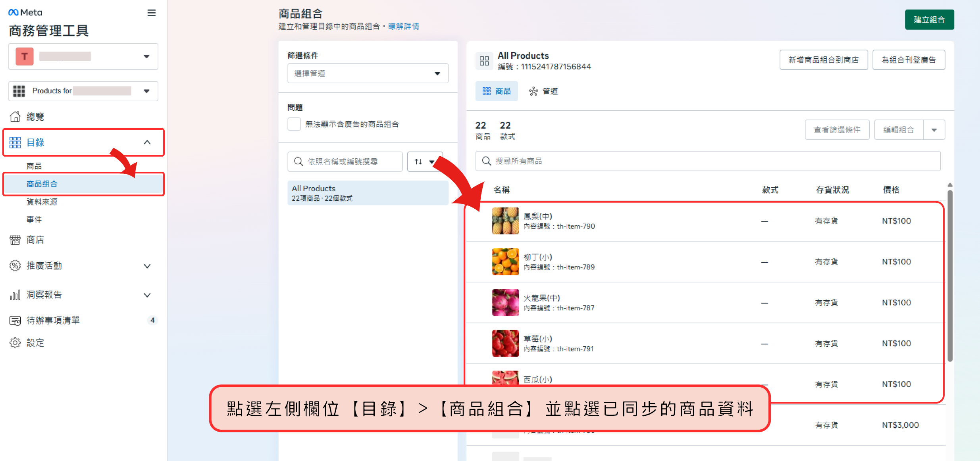Click the checklist icon for 待辦事項清單
The image size is (980, 461).
[15, 321]
